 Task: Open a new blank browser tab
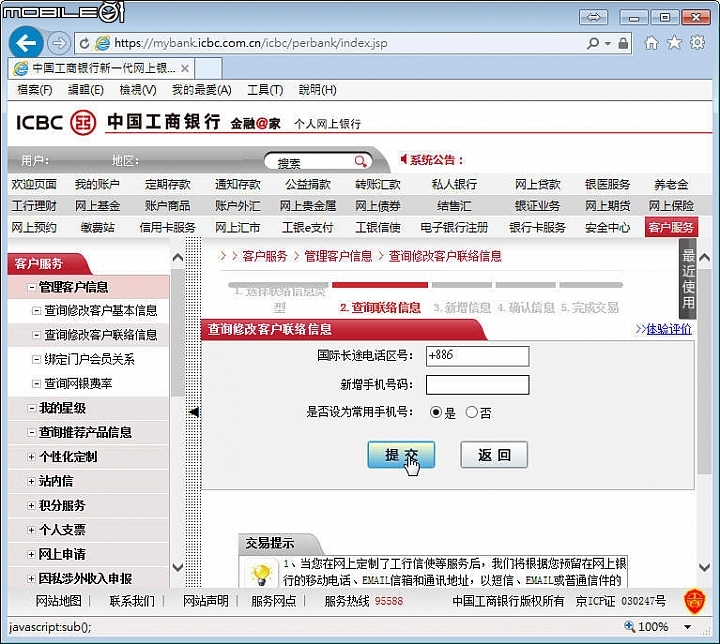tap(208, 68)
